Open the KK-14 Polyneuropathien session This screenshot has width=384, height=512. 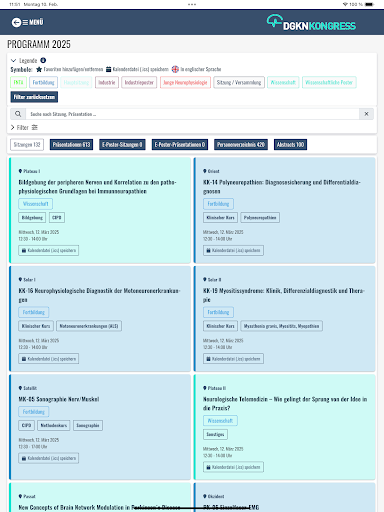[x=282, y=187]
